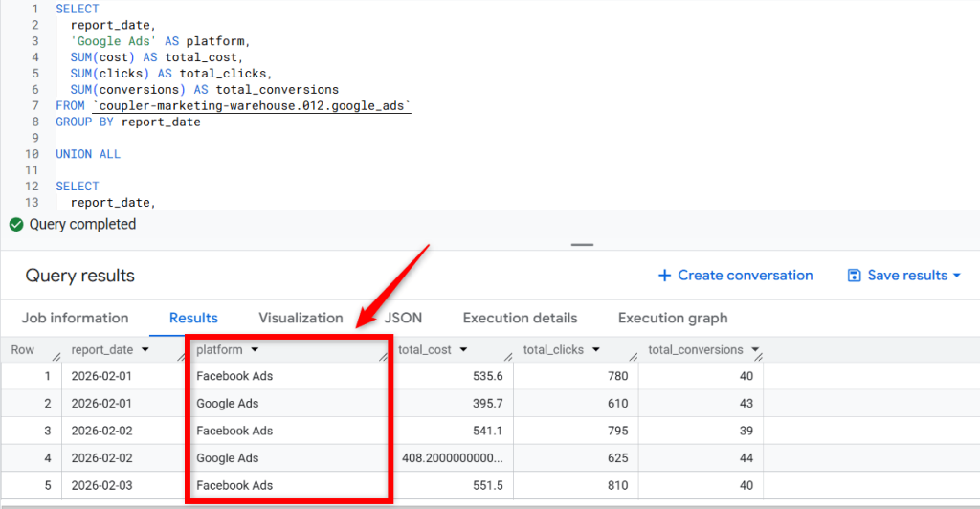Open the Execution graph tab
Screen dimensions: 980x509
click(673, 318)
